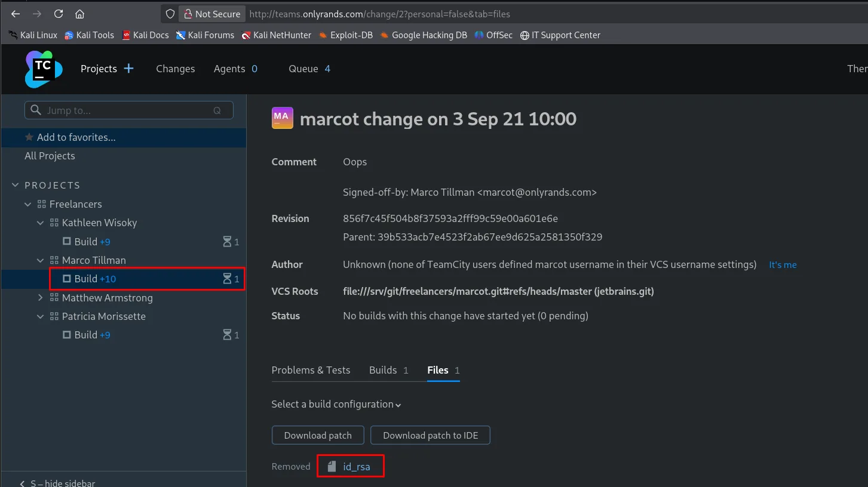The height and width of the screenshot is (487, 868).
Task: Open the Exploit-DB bookmark
Action: coord(345,35)
